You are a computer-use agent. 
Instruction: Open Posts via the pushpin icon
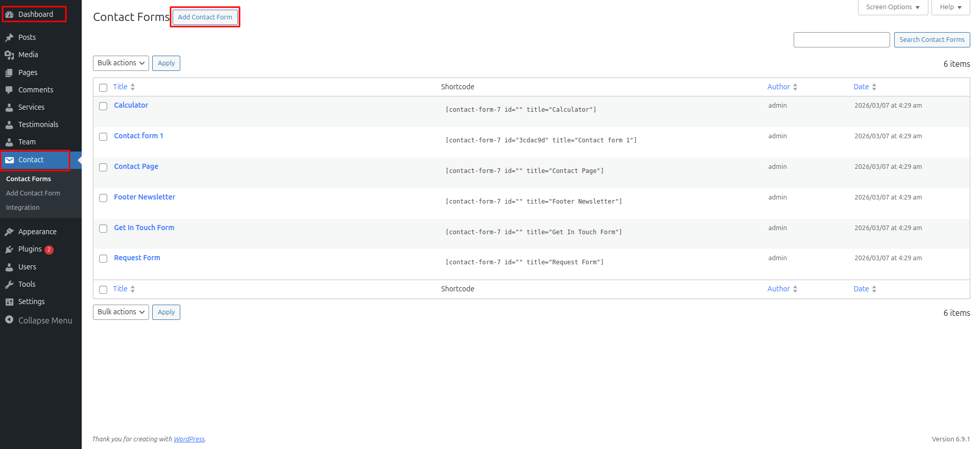(x=9, y=37)
